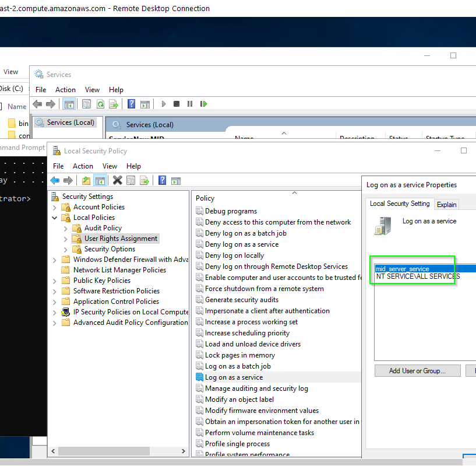Collapse Local Policies node
476x466 pixels.
[x=55, y=218]
